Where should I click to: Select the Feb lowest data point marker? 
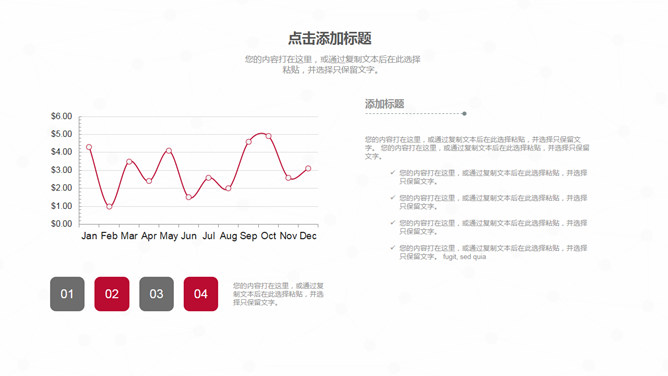(x=109, y=207)
